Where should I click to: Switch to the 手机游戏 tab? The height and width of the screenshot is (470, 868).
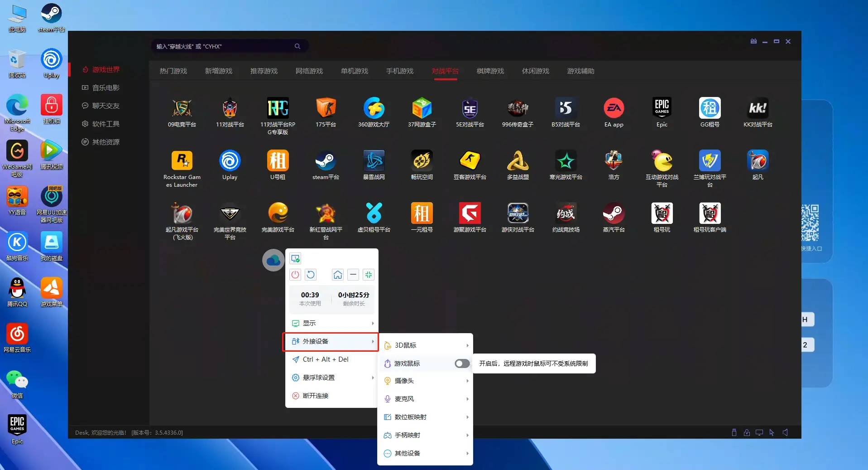pyautogui.click(x=400, y=71)
